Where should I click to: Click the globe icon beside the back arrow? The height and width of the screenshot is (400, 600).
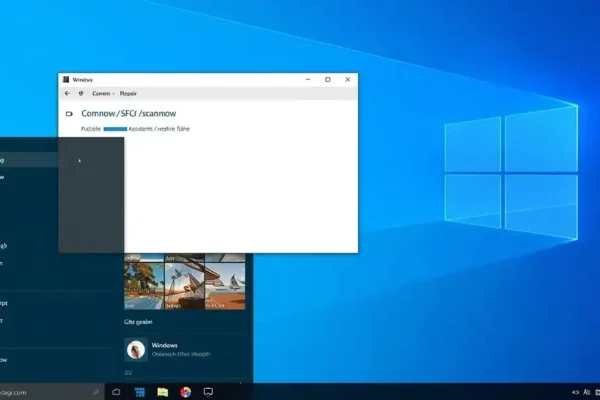tap(81, 93)
